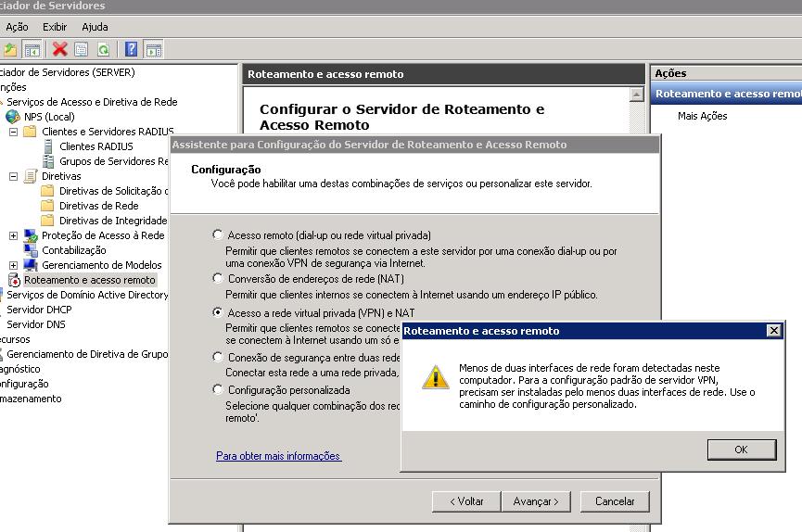
Task: Click the yellow warning icon in the message box
Action: (x=435, y=377)
